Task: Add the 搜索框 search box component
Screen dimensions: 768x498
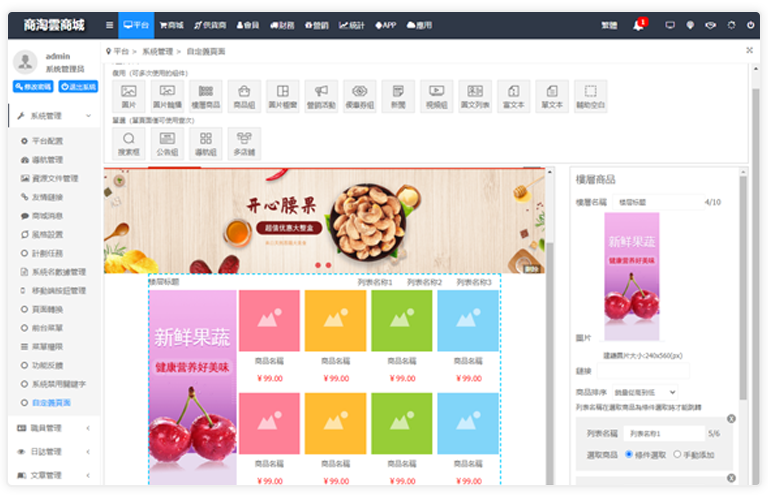Action: point(129,143)
